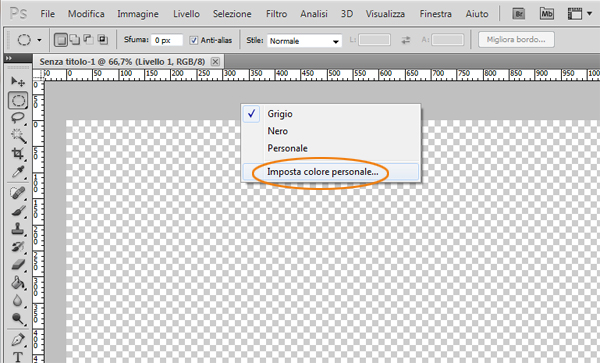Select the Eraser tool
The width and height of the screenshot is (600, 363).
[x=18, y=265]
